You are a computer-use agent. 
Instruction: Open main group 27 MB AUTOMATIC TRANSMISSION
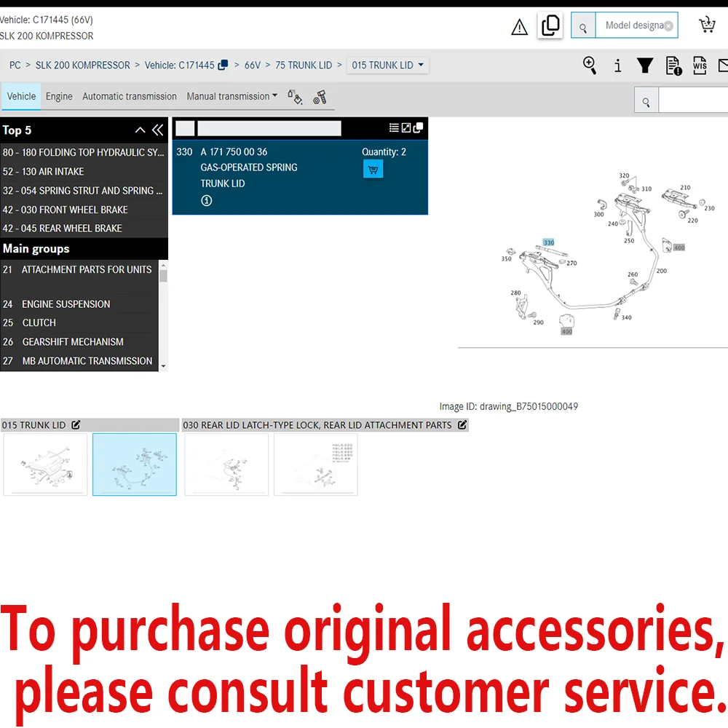click(x=79, y=361)
